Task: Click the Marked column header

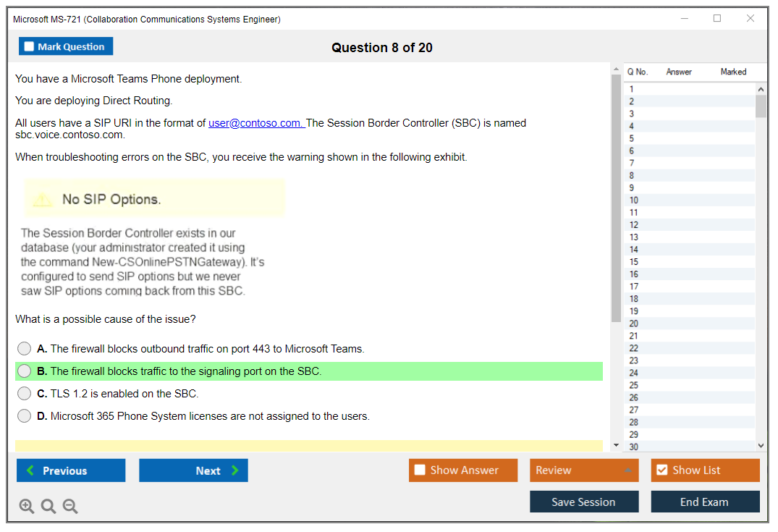Action: [733, 72]
